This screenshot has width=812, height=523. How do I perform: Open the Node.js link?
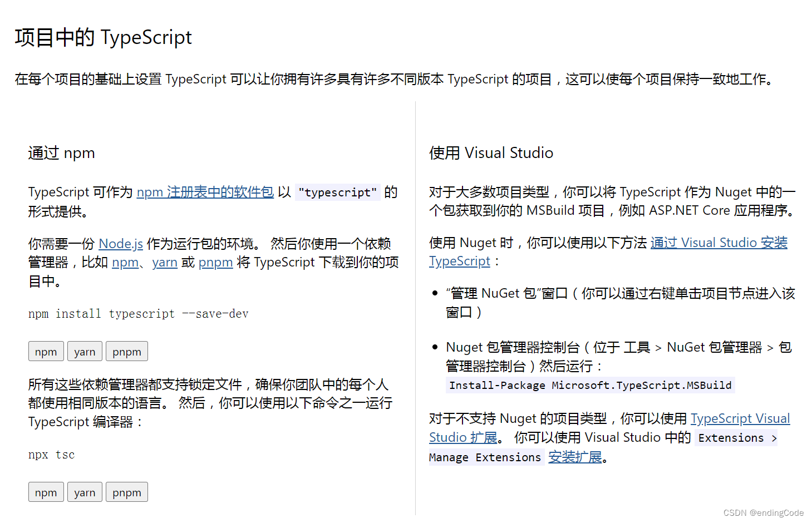(x=121, y=244)
